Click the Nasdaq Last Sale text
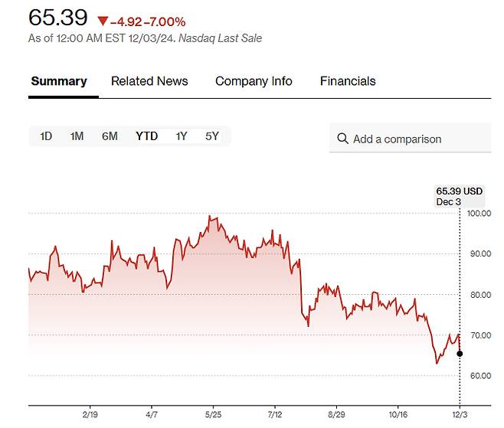The width and height of the screenshot is (504, 428). (220, 38)
